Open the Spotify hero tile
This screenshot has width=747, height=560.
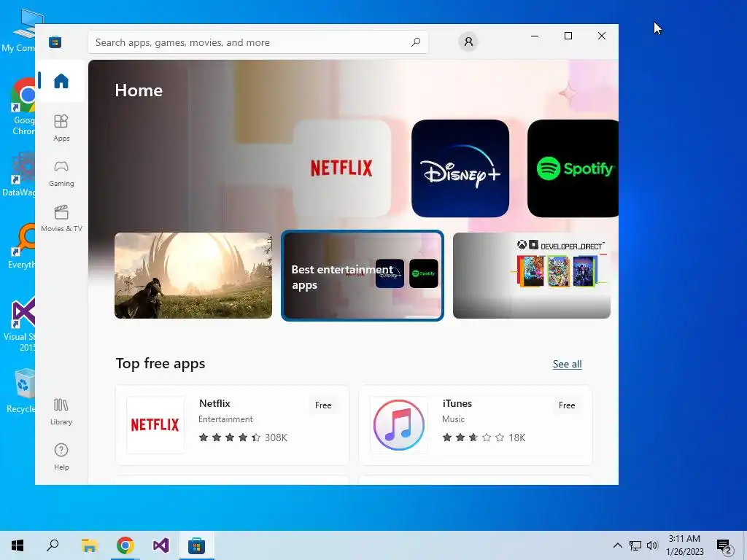coord(573,168)
